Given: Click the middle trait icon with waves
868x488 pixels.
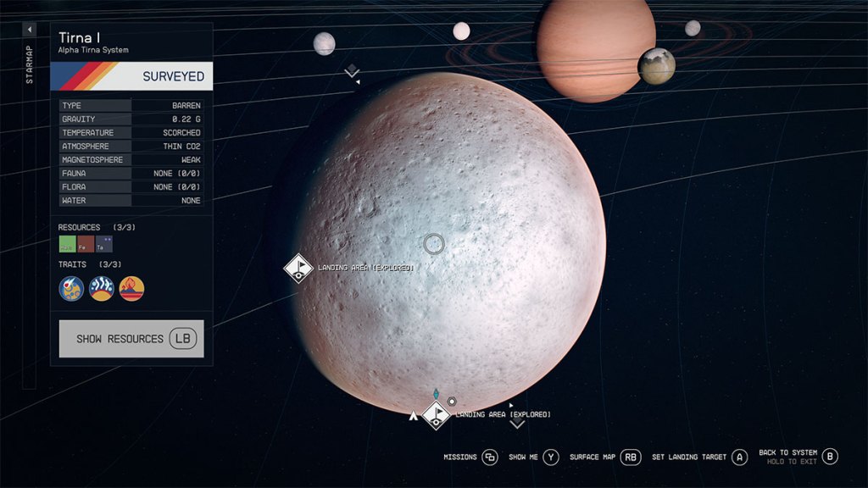Looking at the screenshot, I should (x=101, y=289).
